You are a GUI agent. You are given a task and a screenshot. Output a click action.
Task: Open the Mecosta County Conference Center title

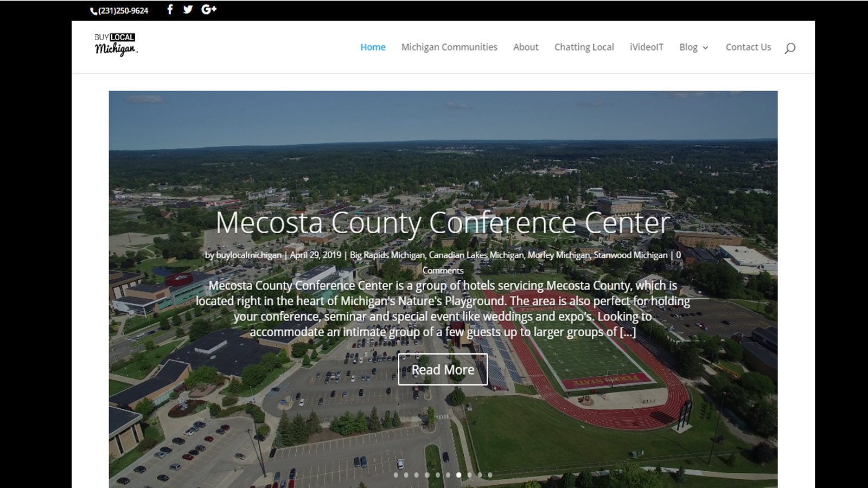click(443, 222)
